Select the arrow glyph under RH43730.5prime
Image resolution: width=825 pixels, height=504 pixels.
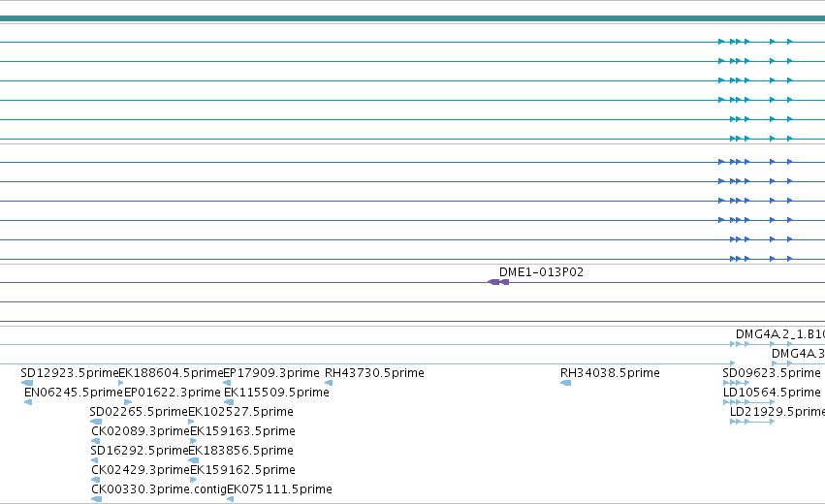[x=329, y=383]
